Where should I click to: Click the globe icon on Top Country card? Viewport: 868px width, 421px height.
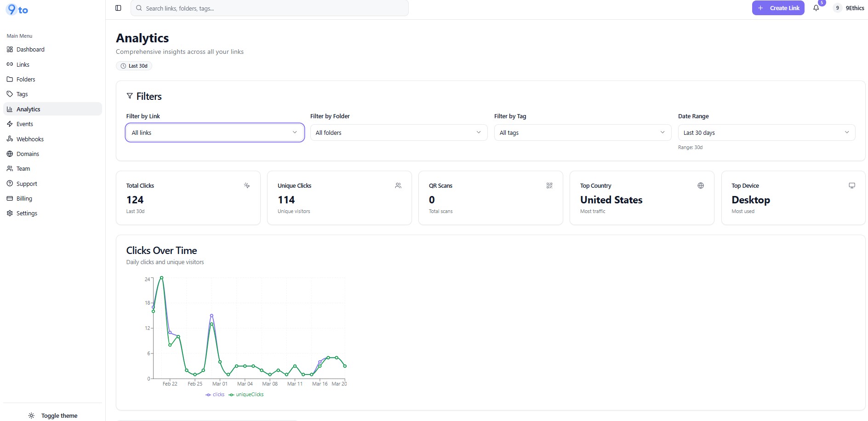700,185
